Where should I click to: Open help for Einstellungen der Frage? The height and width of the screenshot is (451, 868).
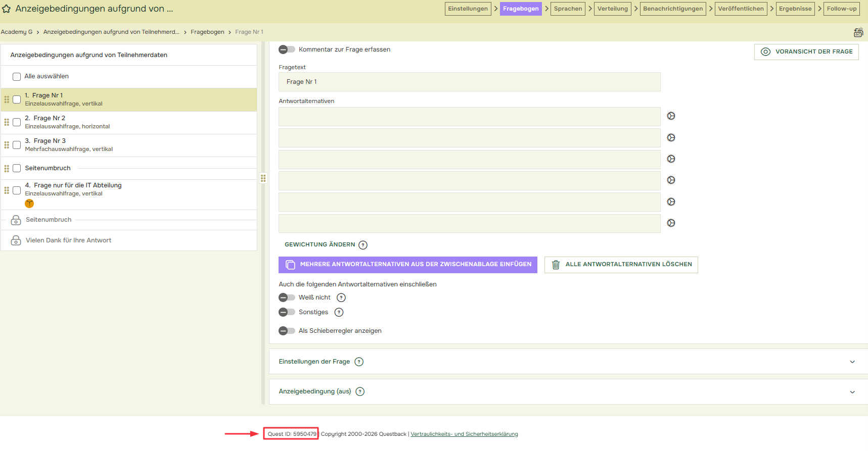point(359,362)
